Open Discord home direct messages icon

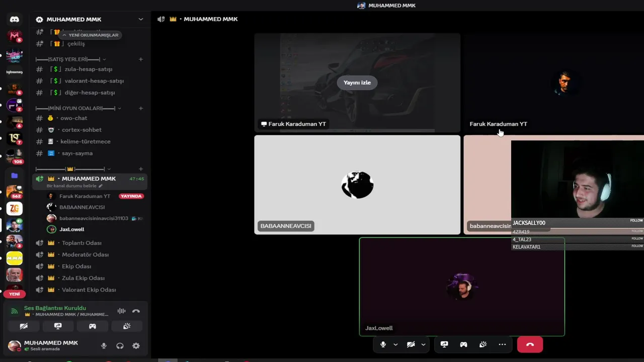(15, 19)
